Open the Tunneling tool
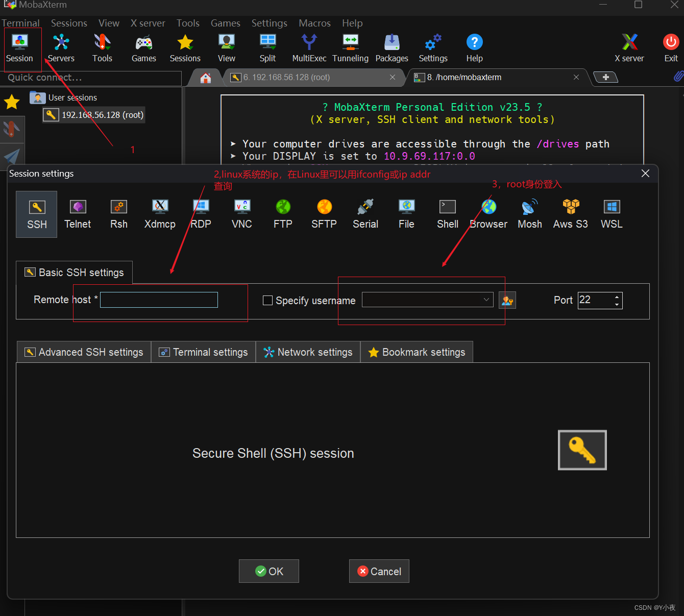Image resolution: width=684 pixels, height=616 pixels. (x=351, y=47)
